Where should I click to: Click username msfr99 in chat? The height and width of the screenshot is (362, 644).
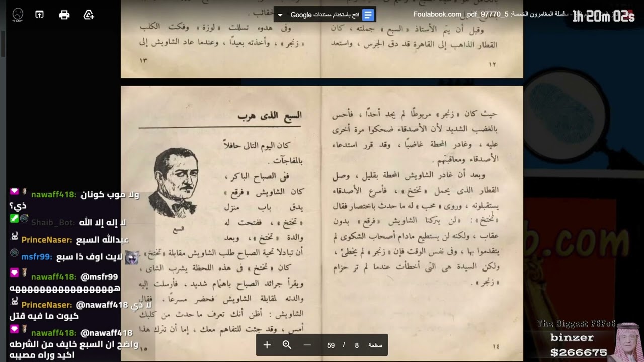click(x=37, y=257)
